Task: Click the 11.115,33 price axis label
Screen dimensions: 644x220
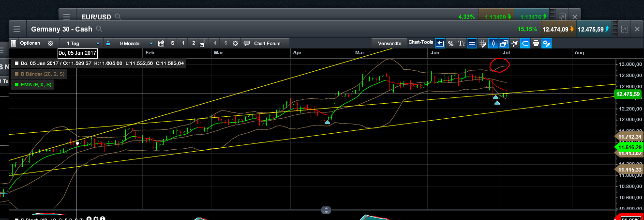Action: point(628,169)
